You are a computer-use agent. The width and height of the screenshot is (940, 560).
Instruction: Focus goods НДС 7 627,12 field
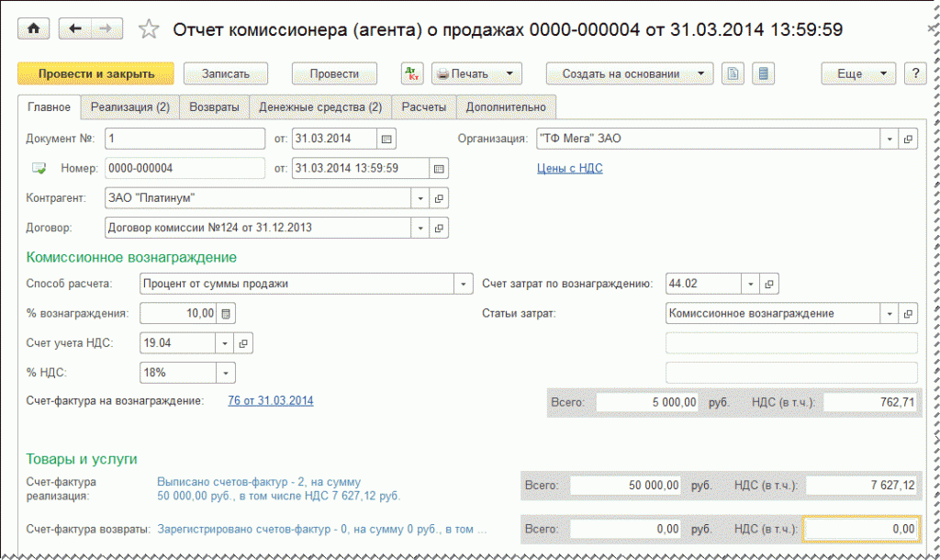click(861, 486)
